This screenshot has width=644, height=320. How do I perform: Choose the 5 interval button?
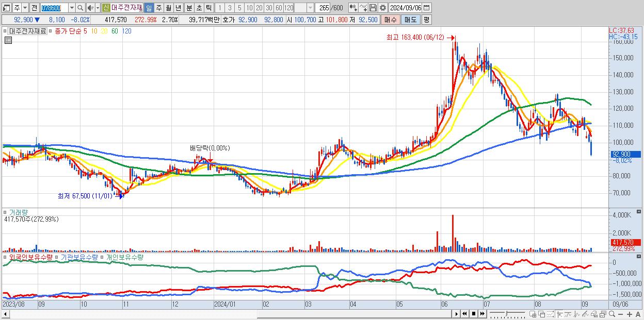point(239,8)
